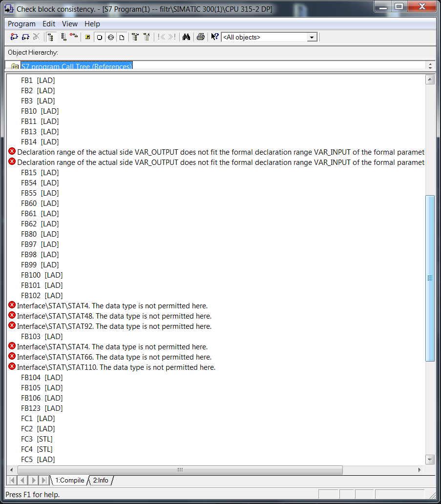Screen dimensions: 441x504
Task: Click the first-tab navigation arrow
Action: coord(12,480)
